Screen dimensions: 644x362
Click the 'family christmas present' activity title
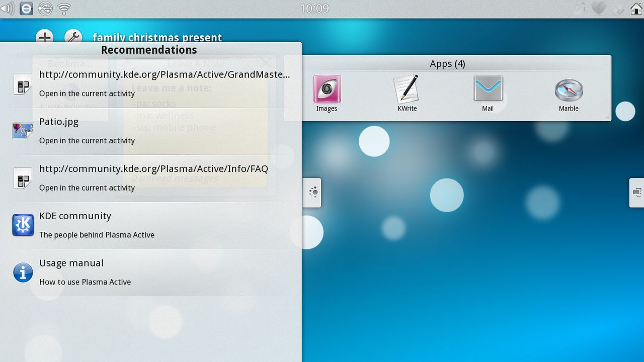pos(157,38)
